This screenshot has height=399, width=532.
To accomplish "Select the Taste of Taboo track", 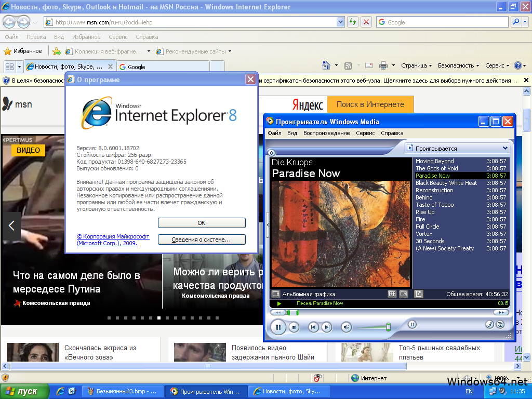I will 461,205.
